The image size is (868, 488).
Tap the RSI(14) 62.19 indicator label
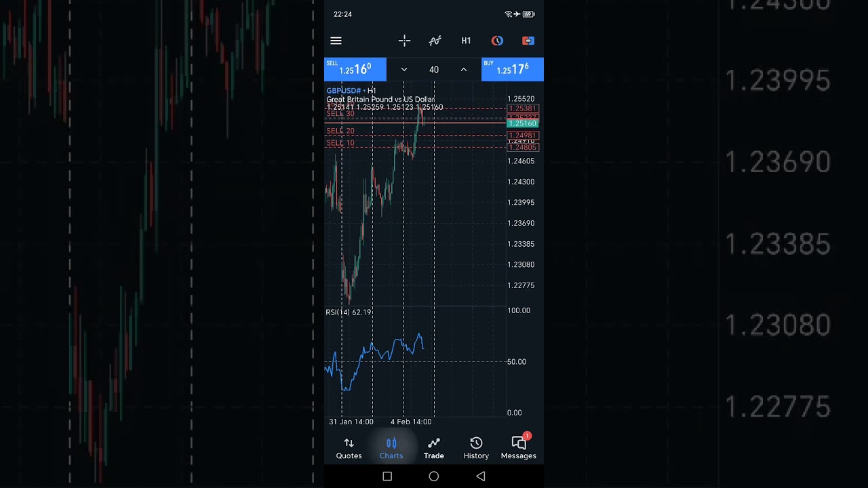point(349,312)
